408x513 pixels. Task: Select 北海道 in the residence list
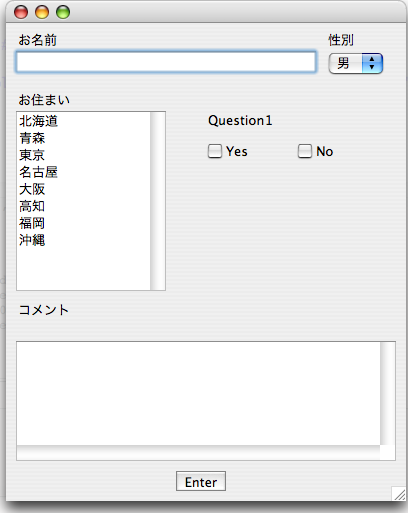83,121
